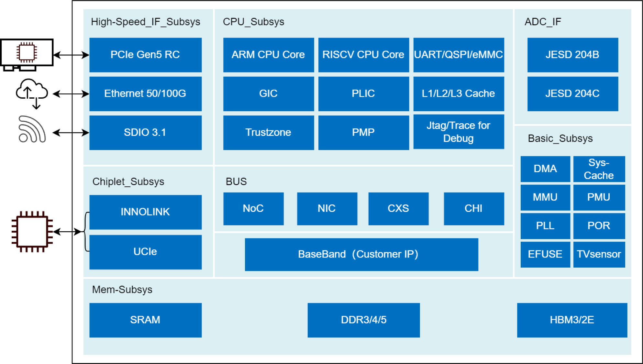The width and height of the screenshot is (643, 364).
Task: Click the RISCV CPU Core block
Action: 363,55
